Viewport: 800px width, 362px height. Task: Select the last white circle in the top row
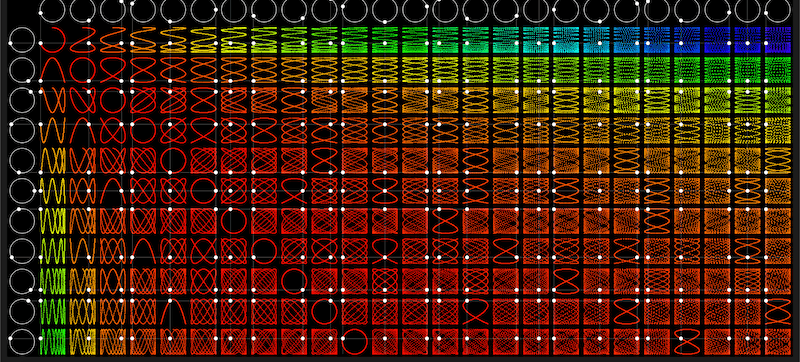click(x=778, y=10)
